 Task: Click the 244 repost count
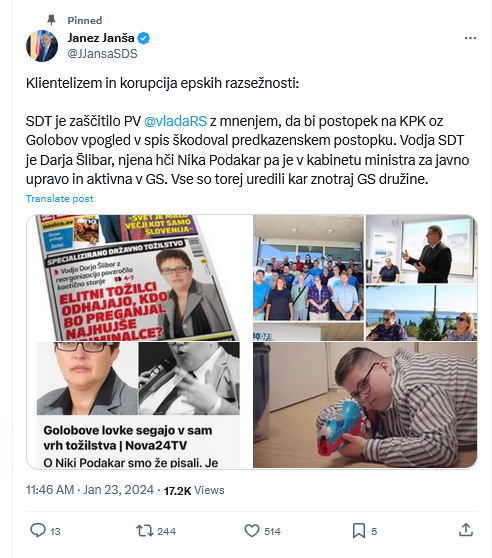point(166,531)
